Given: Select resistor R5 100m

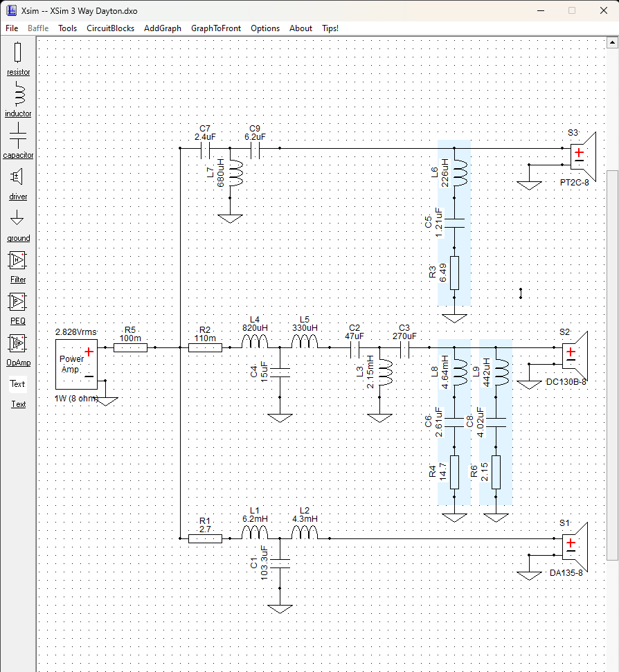Looking at the screenshot, I should click(x=130, y=347).
